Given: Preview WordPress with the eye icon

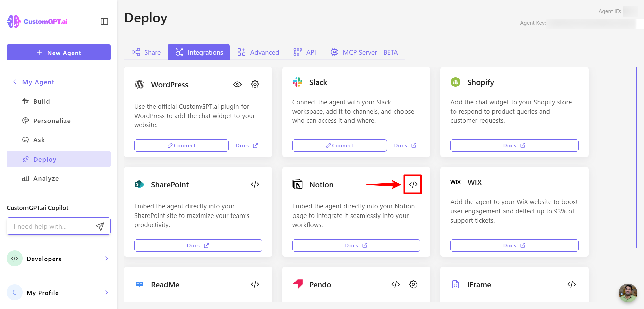Looking at the screenshot, I should tap(237, 84).
